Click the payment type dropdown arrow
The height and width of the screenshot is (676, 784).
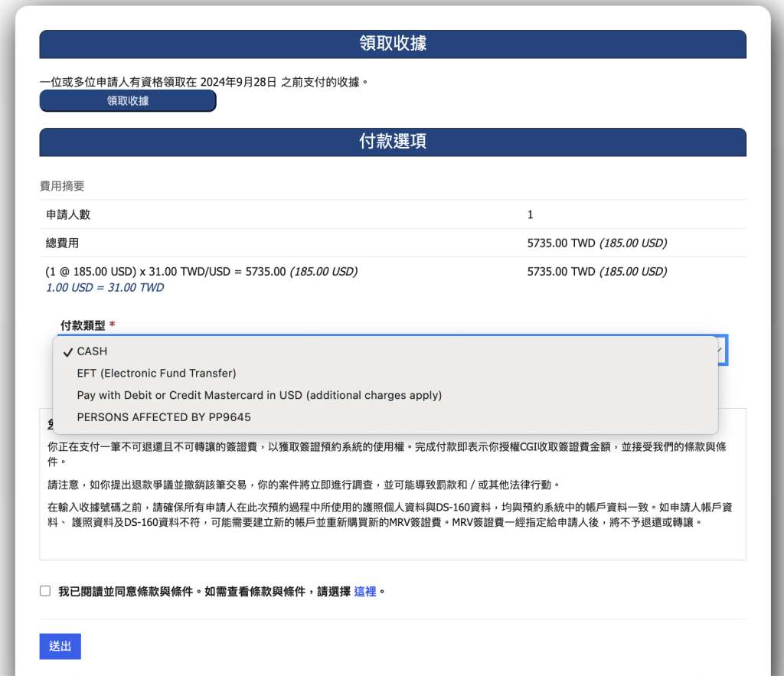[x=720, y=350]
